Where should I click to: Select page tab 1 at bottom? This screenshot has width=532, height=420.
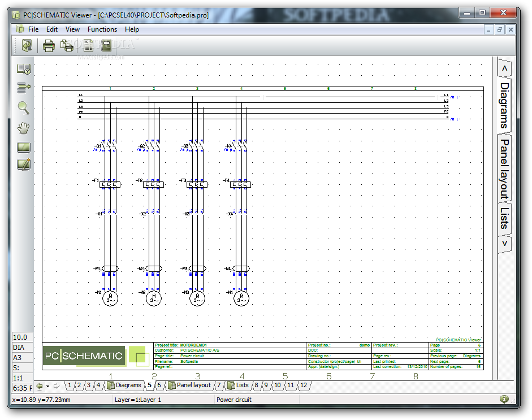click(69, 386)
